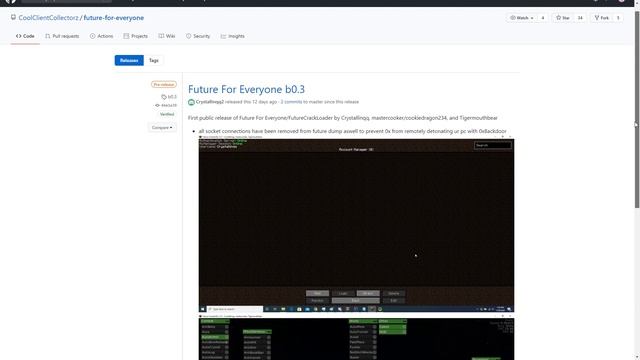Screen dimensions: 640x360
Task: Select the blue Releases button
Action: pos(129,60)
